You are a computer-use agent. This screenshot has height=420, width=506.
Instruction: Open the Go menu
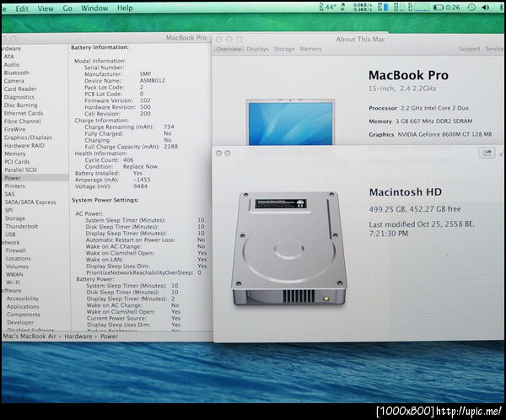point(67,8)
